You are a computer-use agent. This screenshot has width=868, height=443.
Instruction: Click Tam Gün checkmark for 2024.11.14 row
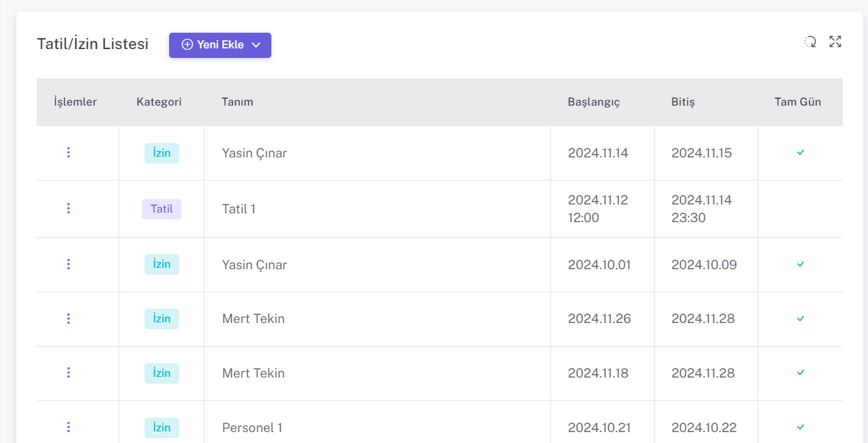click(x=800, y=153)
